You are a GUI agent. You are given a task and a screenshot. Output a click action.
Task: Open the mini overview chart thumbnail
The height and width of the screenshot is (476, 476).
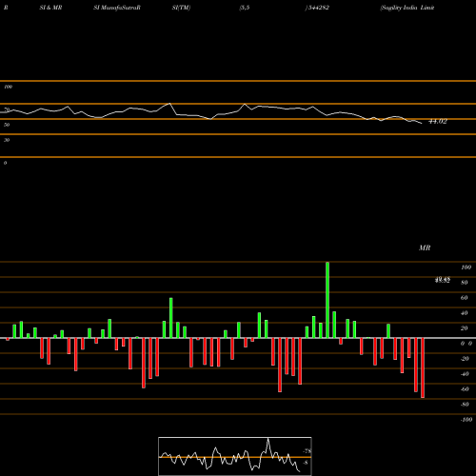coord(235,456)
